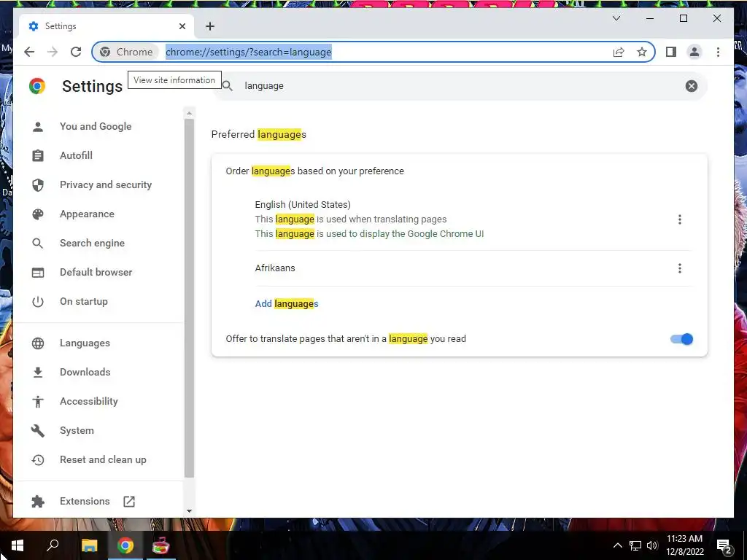Clear the settings search field
Image resolution: width=747 pixels, height=560 pixels.
point(692,86)
